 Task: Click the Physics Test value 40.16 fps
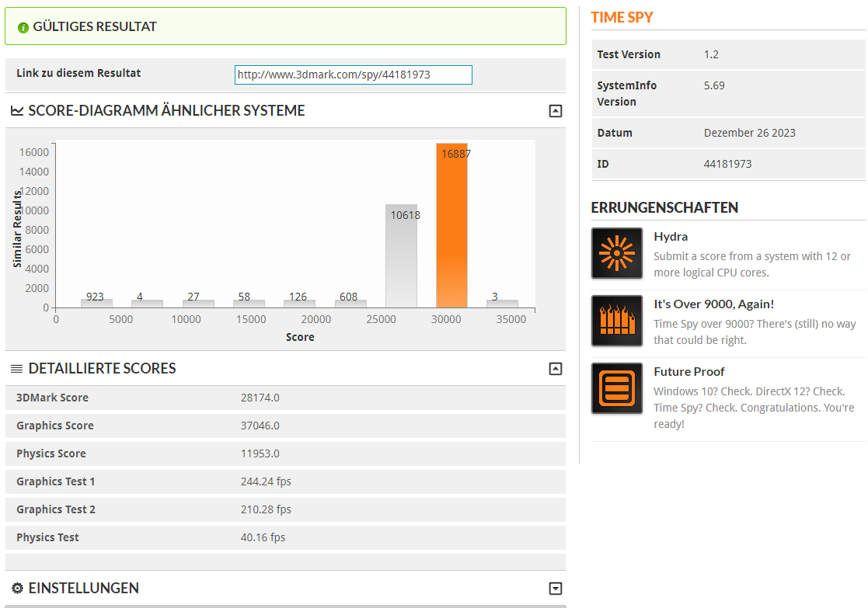[x=263, y=537]
